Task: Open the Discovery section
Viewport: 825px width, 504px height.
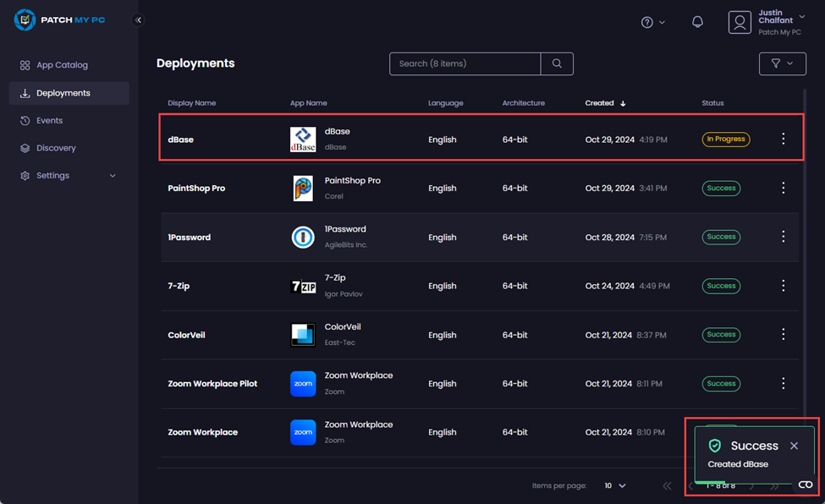Action: [x=58, y=148]
